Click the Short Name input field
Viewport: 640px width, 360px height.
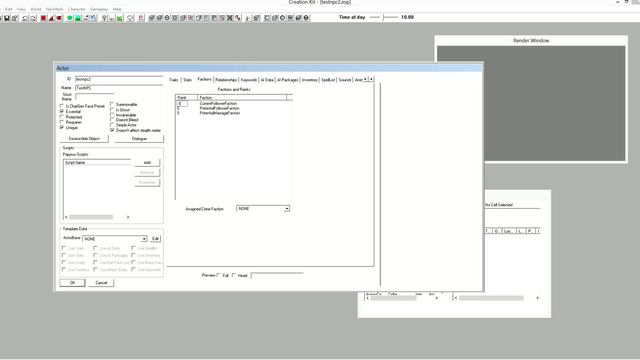click(95, 97)
